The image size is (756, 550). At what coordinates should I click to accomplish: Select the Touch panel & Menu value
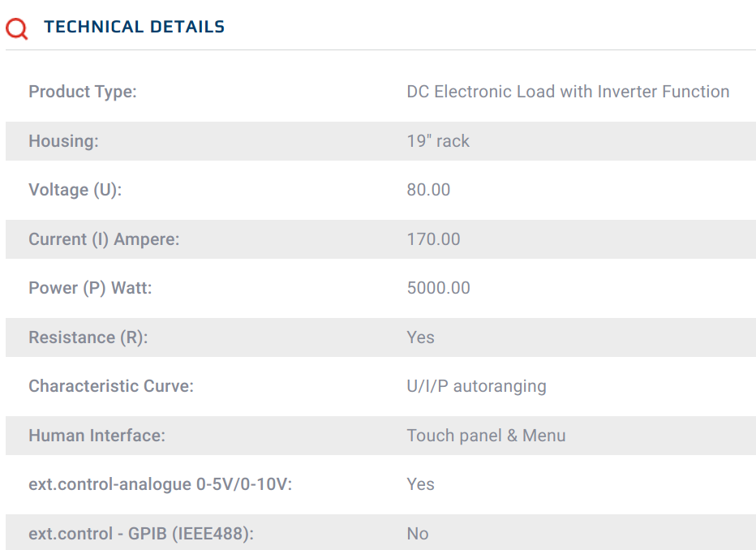click(486, 436)
